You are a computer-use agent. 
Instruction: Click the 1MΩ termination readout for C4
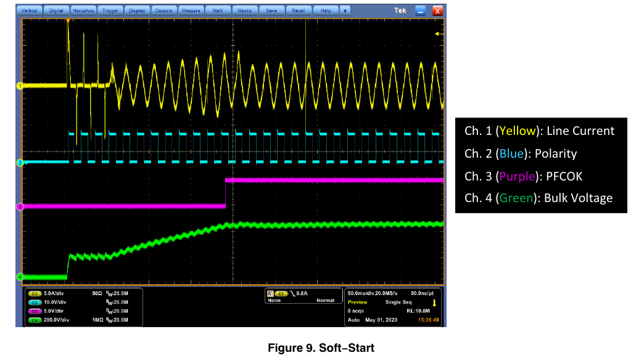click(x=97, y=320)
